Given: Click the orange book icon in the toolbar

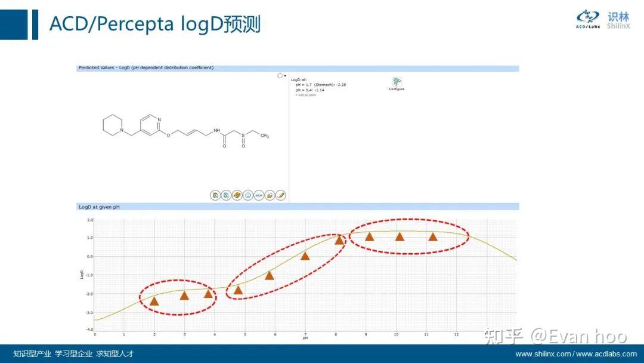Looking at the screenshot, I should click(x=237, y=195).
